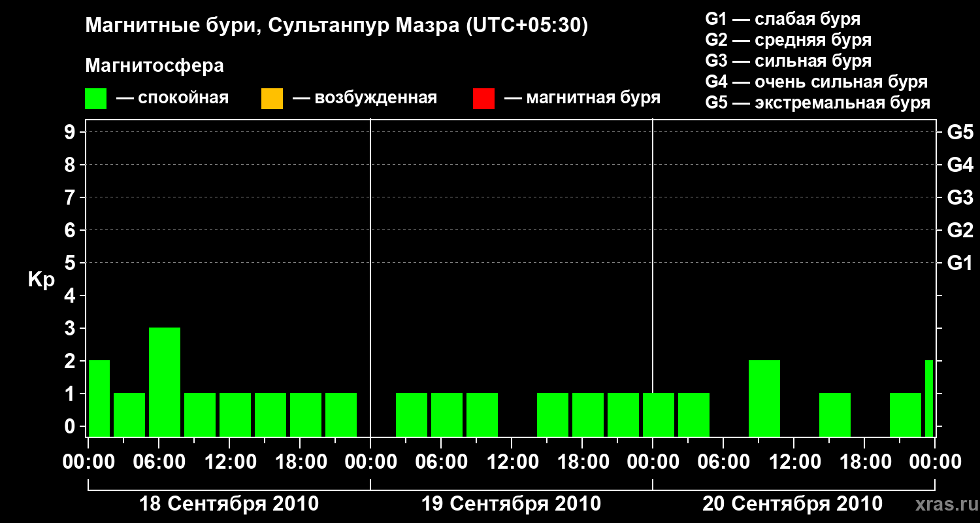Click 'G5 — экстремальная буря' legend line

(818, 103)
